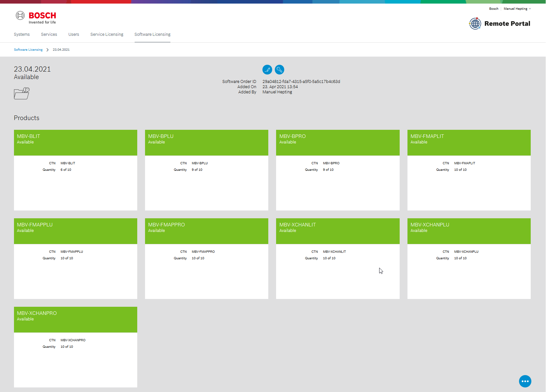The height and width of the screenshot is (392, 546).
Task: Click the Remote Portal title text
Action: (x=507, y=23)
